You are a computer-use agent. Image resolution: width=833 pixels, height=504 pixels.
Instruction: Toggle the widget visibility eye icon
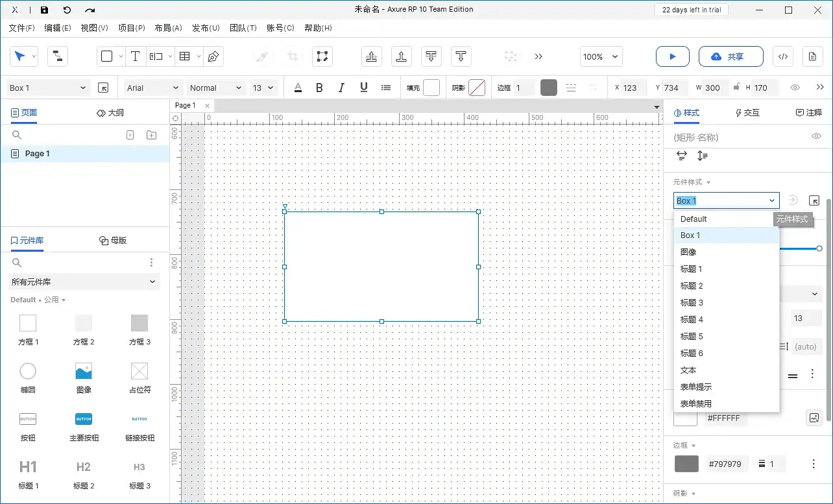[x=816, y=136]
